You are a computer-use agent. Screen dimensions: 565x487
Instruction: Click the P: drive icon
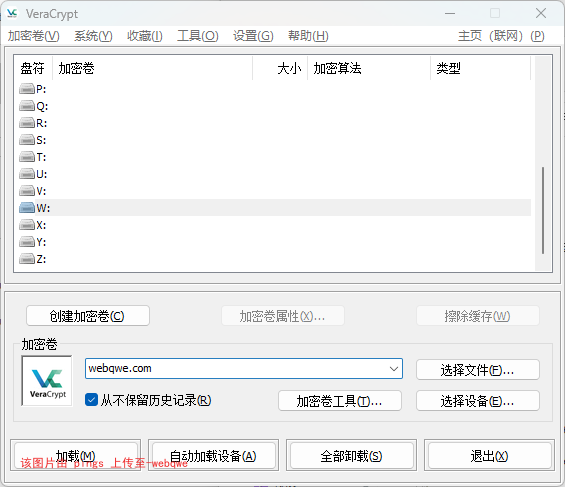(27, 88)
